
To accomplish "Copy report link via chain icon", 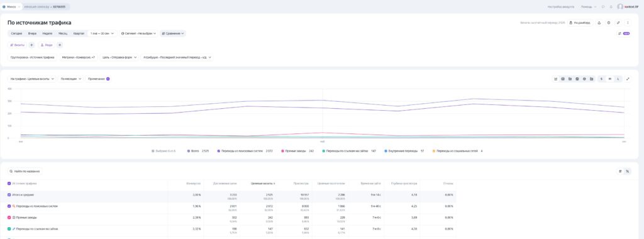I will pos(618,23).
